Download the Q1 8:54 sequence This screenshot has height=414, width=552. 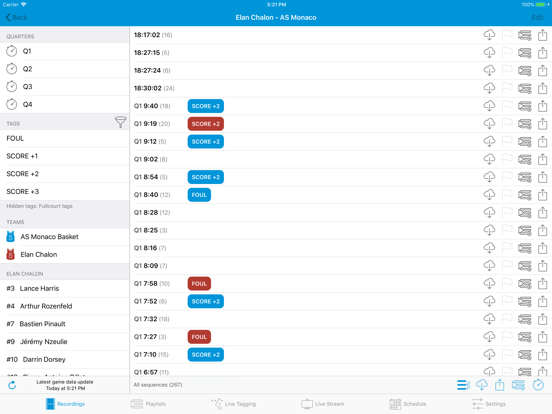[x=489, y=177]
